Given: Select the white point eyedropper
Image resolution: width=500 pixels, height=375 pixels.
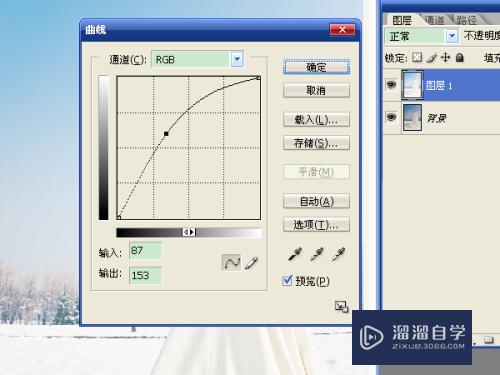Looking at the screenshot, I should click(339, 254).
